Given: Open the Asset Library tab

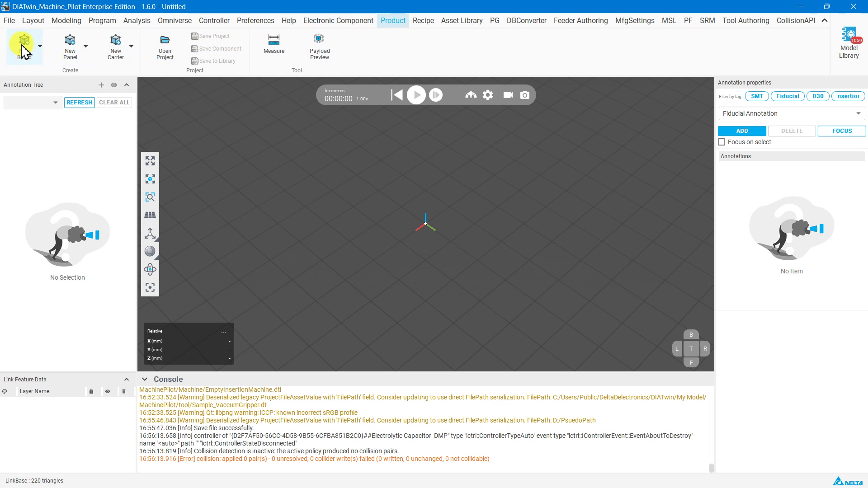Looking at the screenshot, I should tap(462, 20).
